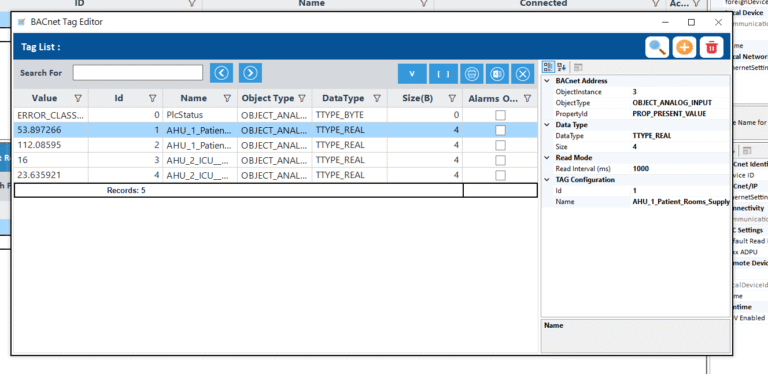Edit Name property AHU_1_Patient_Rooms_Supply

coord(680,202)
